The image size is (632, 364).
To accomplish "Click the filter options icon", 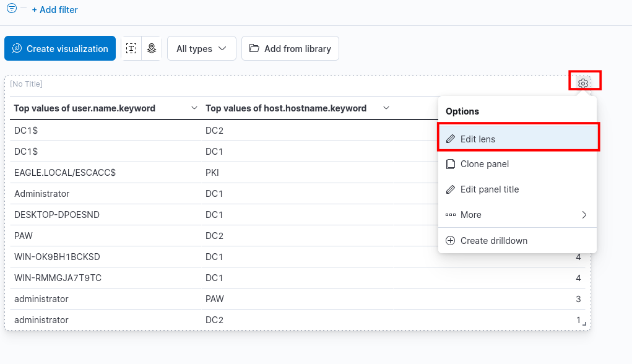I will tap(12, 9).
